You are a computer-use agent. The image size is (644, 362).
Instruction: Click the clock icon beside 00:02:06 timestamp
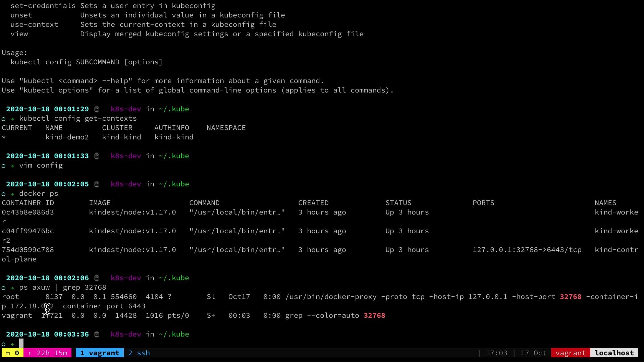point(97,278)
